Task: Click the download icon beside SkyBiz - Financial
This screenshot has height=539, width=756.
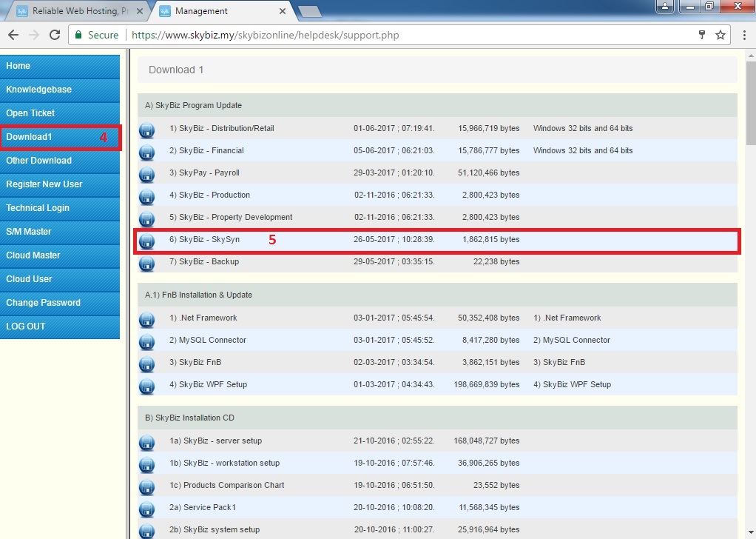Action: point(146,153)
